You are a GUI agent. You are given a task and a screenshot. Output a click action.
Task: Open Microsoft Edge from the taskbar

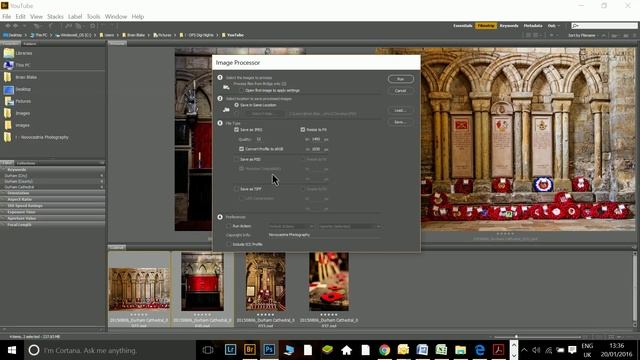click(480, 350)
